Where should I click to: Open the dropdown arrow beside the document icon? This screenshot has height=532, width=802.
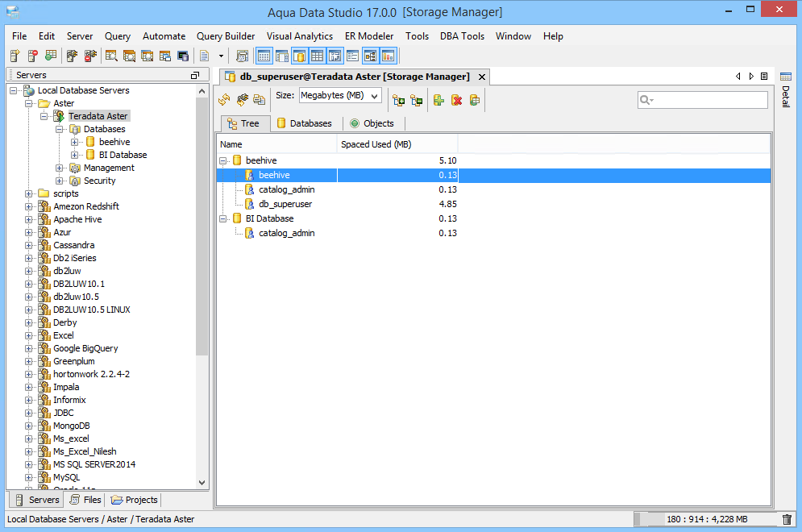point(221,56)
